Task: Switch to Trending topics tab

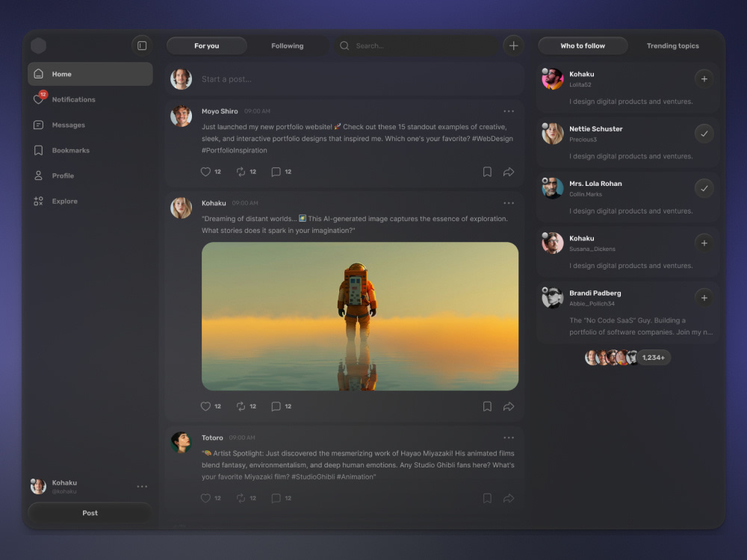Action: [x=673, y=46]
